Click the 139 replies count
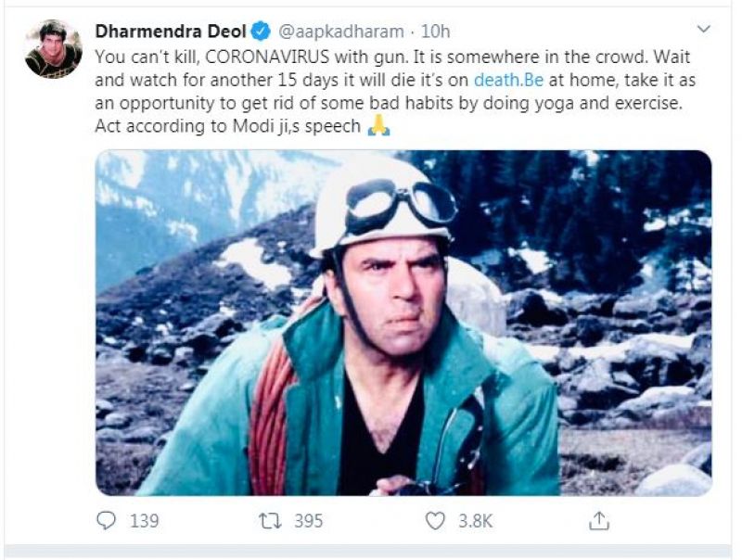742x560 pixels. click(144, 521)
